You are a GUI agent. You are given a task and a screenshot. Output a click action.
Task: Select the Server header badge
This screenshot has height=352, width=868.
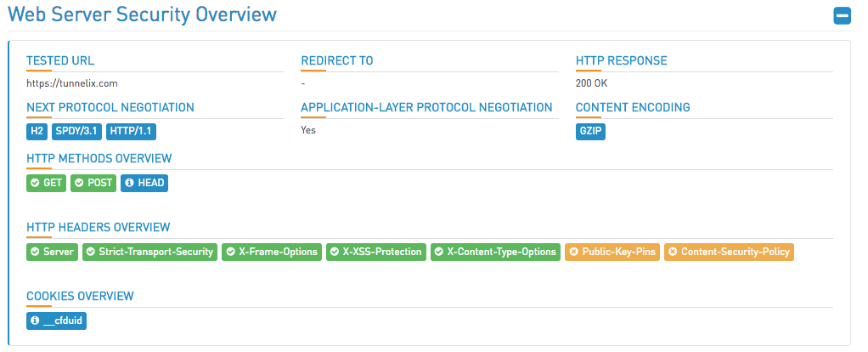point(52,252)
